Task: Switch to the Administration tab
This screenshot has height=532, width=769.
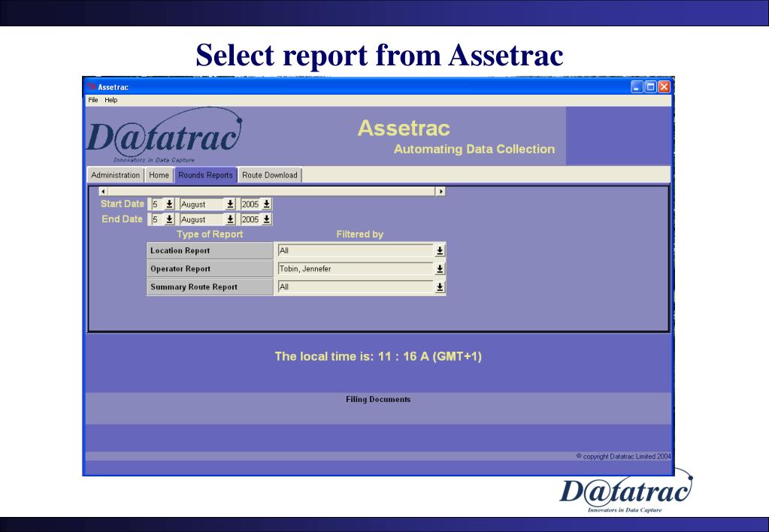Action: tap(115, 175)
